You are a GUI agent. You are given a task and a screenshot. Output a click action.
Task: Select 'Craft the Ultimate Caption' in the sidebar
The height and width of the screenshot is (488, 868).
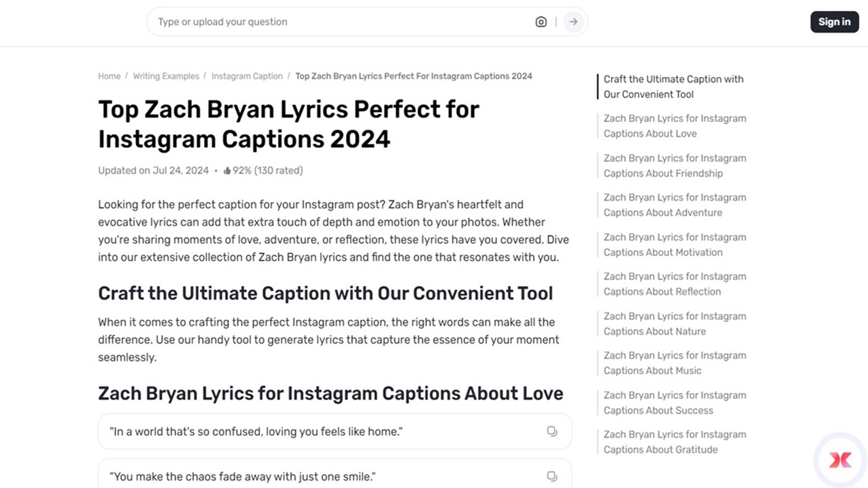click(x=673, y=86)
